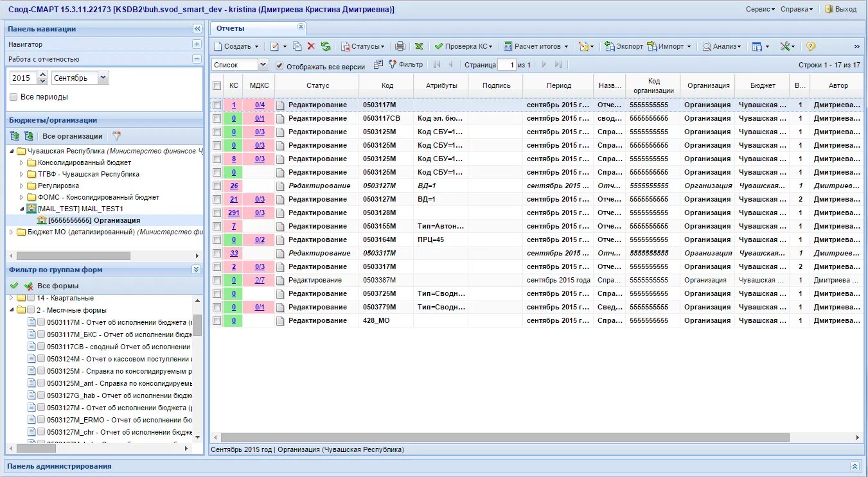Open the Список view mode dropdown

(x=263, y=64)
